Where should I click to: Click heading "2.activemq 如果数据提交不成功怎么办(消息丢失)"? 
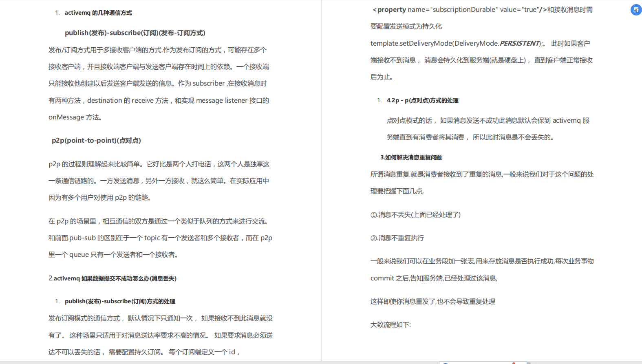pos(113,278)
